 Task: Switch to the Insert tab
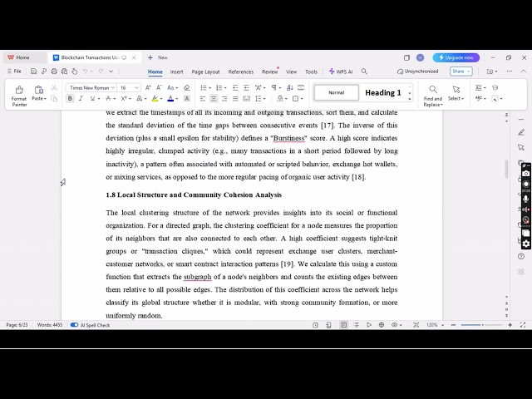176,71
